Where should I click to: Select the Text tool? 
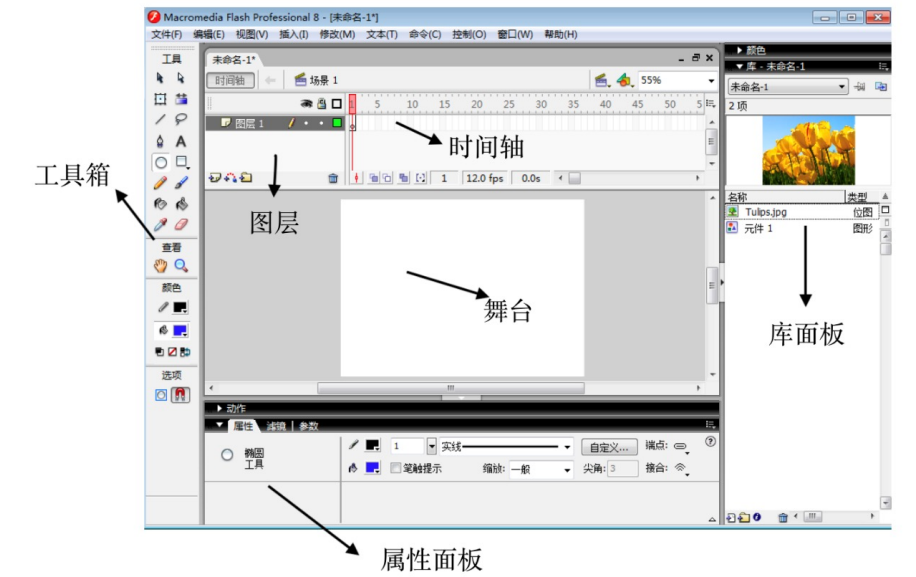point(181,141)
